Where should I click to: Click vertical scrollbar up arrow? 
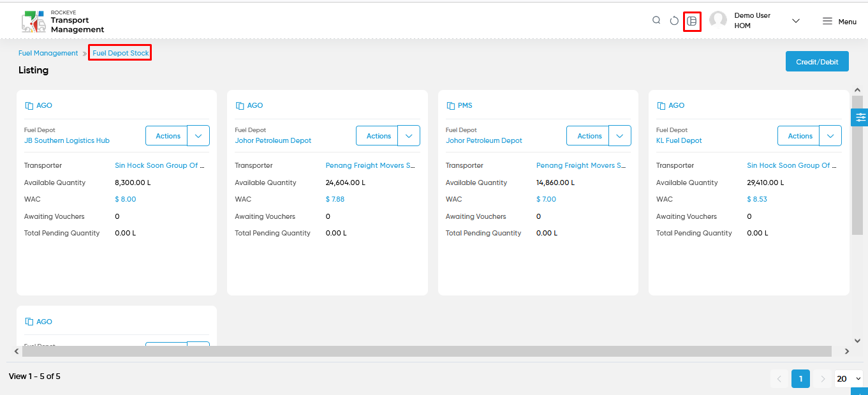pyautogui.click(x=857, y=91)
